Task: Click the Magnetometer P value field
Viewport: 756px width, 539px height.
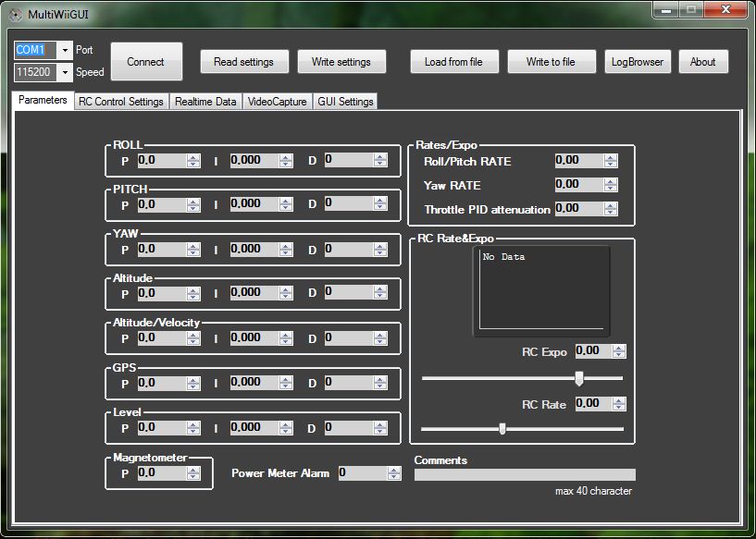Action: [x=162, y=473]
